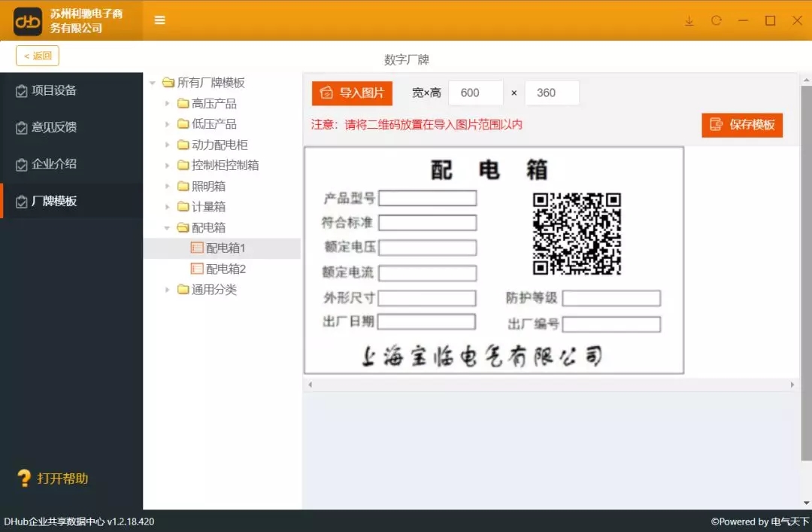
Task: Click the 配电箱1 template file icon
Action: pyautogui.click(x=197, y=248)
